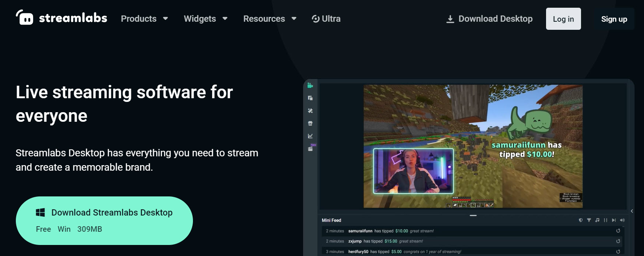644x256 pixels.
Task: Click the music note icon in Mini Feed
Action: click(x=597, y=220)
